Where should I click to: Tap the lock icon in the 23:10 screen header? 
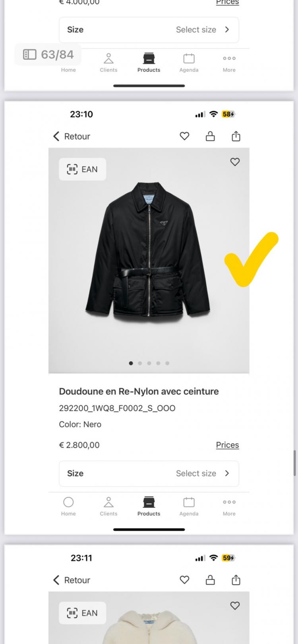[x=210, y=136]
